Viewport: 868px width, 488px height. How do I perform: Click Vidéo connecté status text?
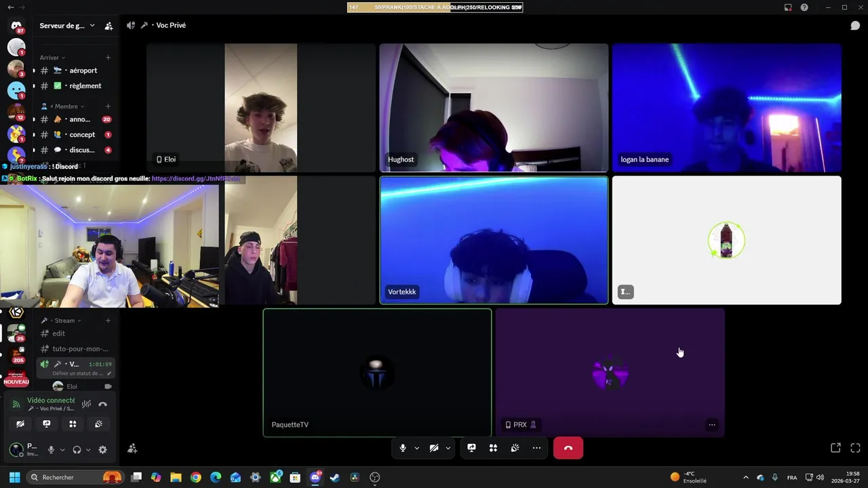click(x=51, y=401)
